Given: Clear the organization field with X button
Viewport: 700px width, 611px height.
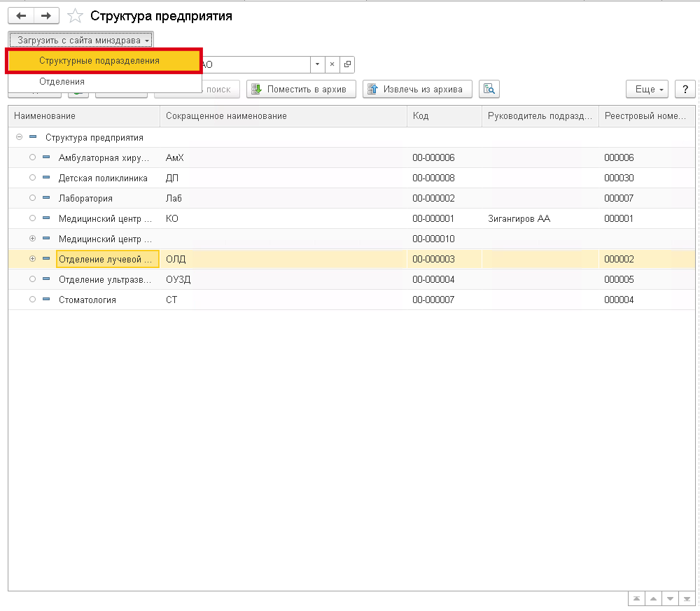Looking at the screenshot, I should pyautogui.click(x=332, y=64).
